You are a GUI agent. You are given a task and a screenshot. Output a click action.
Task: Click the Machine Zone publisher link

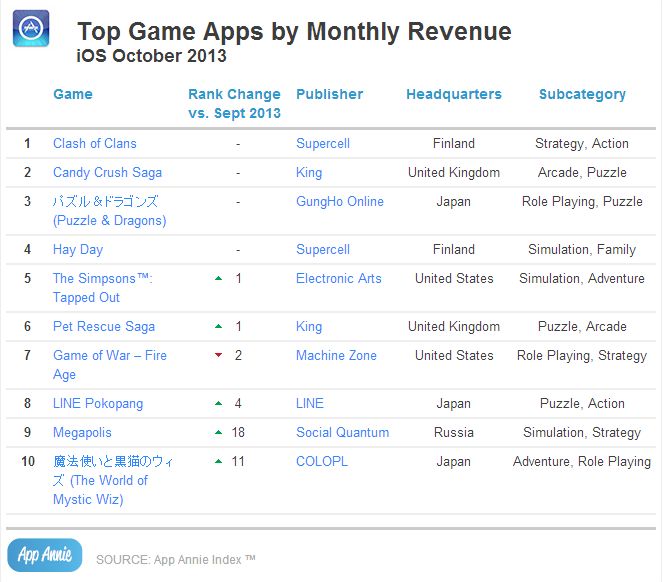[x=336, y=355]
